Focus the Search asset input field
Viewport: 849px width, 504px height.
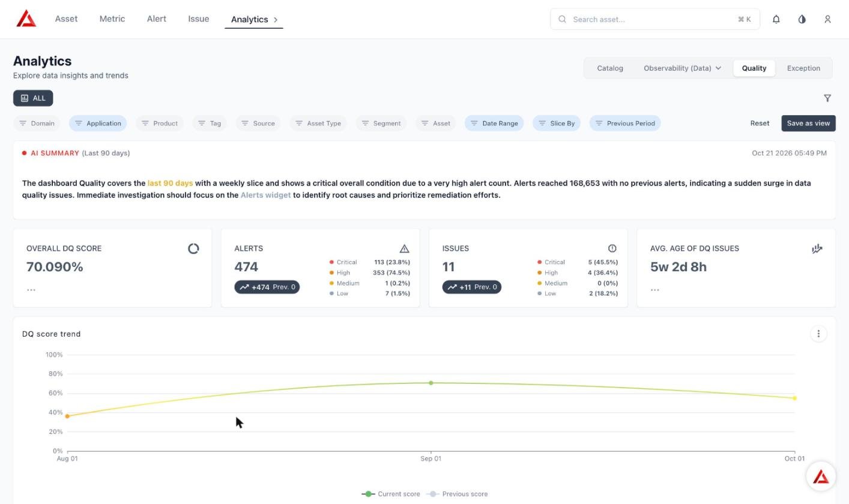click(x=655, y=19)
